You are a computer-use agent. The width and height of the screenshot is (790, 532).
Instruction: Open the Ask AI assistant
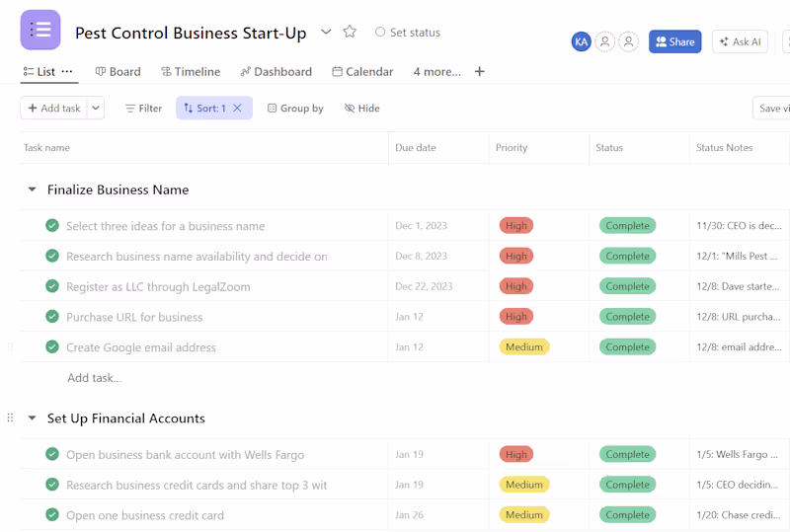click(x=740, y=41)
